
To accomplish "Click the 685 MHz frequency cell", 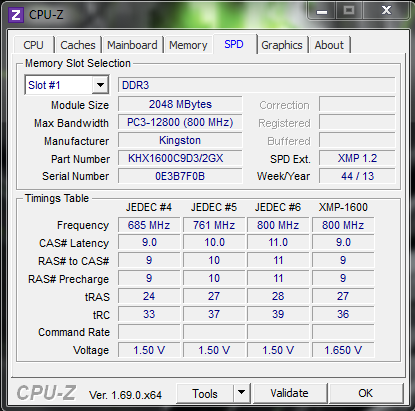I will click(149, 225).
